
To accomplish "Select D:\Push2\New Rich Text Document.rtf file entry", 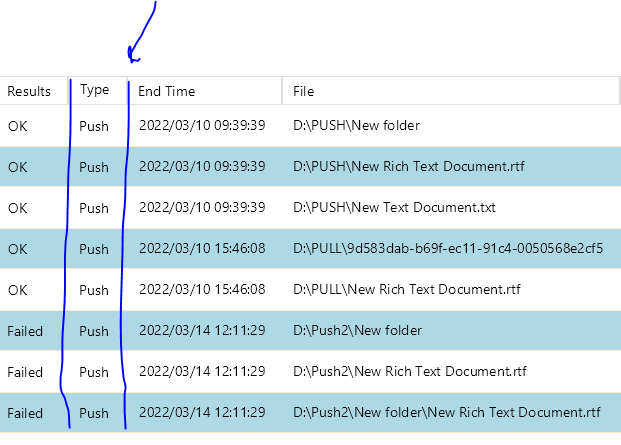I will point(409,372).
